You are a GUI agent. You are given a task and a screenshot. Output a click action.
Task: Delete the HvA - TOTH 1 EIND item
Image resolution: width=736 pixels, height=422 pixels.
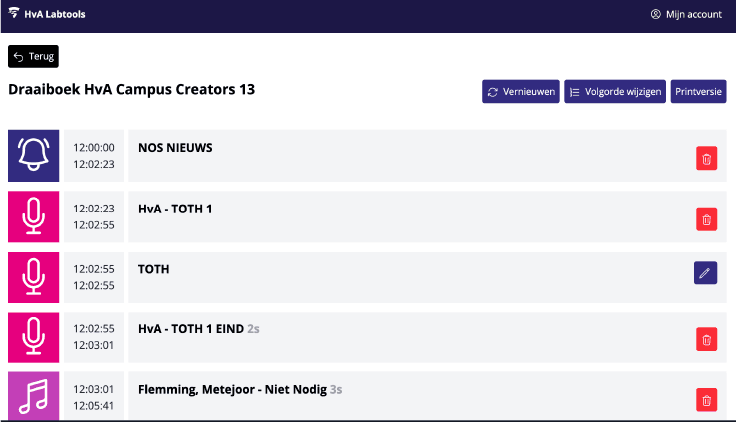click(706, 340)
